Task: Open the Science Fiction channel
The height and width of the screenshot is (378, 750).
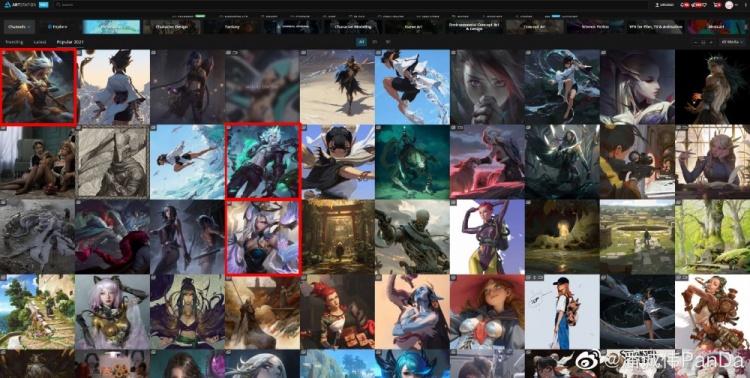Action: point(595,27)
